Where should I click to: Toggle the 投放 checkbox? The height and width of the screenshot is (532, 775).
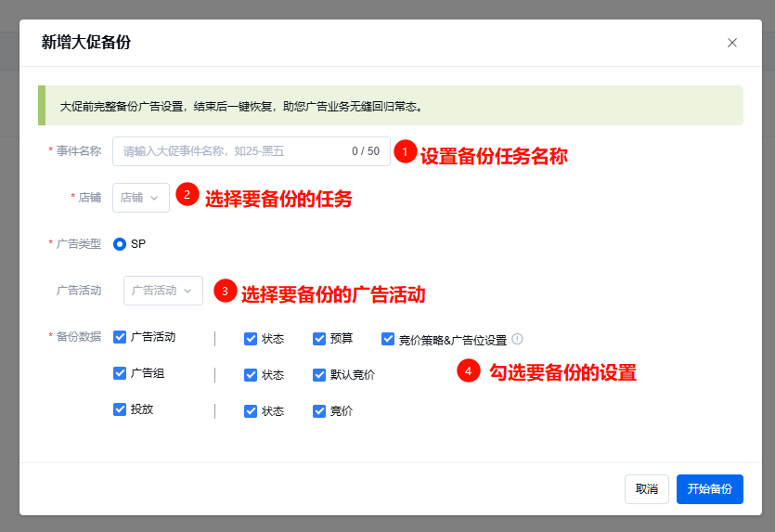pos(120,409)
